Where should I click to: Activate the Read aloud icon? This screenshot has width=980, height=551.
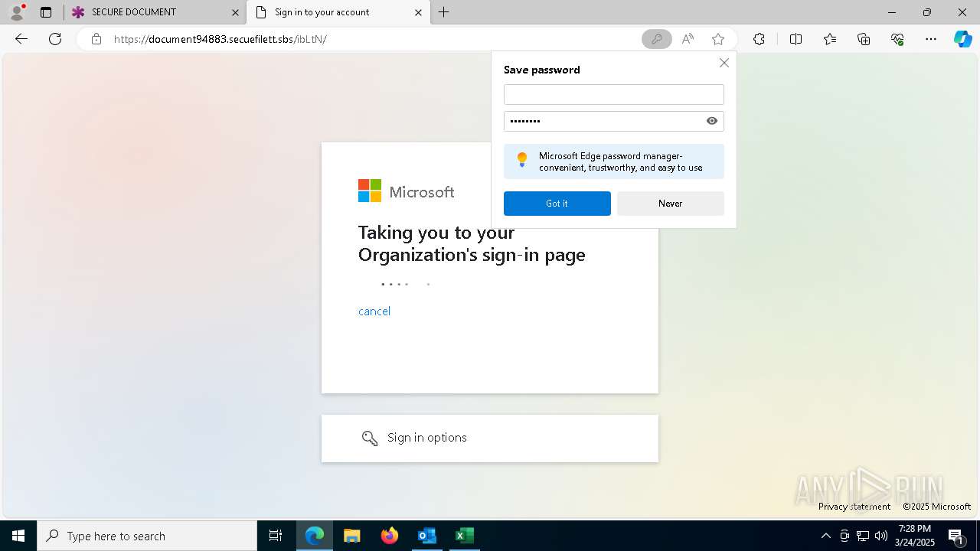tap(688, 39)
